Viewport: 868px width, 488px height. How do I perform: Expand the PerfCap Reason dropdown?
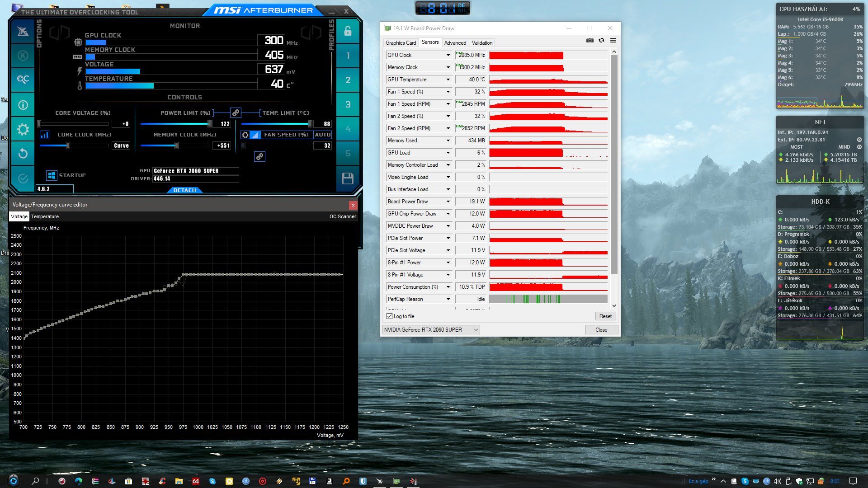[x=448, y=299]
